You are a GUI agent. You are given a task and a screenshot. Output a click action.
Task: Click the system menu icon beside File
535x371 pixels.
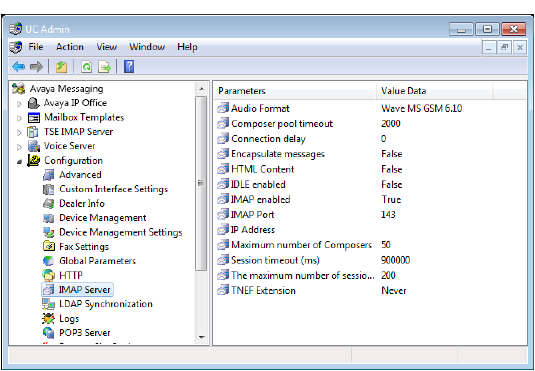point(15,47)
